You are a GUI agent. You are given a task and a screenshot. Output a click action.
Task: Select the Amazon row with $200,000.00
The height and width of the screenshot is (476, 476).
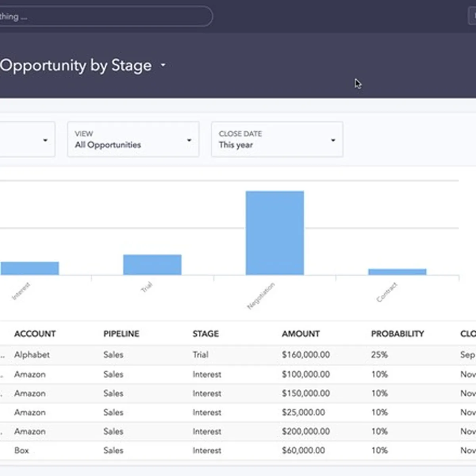(30, 431)
